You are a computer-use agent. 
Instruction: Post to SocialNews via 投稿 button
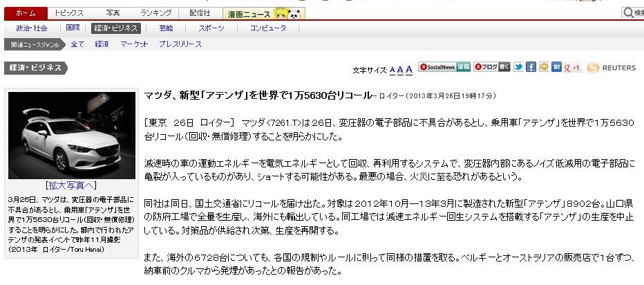(x=444, y=67)
